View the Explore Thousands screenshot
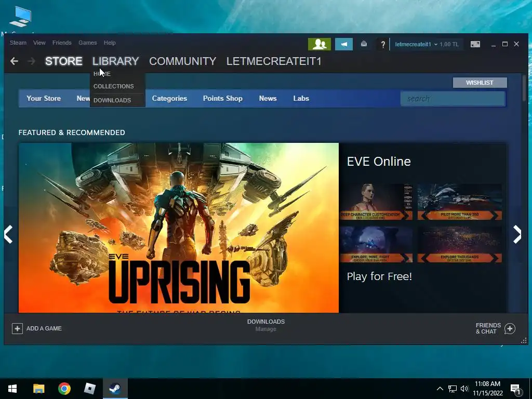This screenshot has width=532, height=399. click(x=459, y=244)
